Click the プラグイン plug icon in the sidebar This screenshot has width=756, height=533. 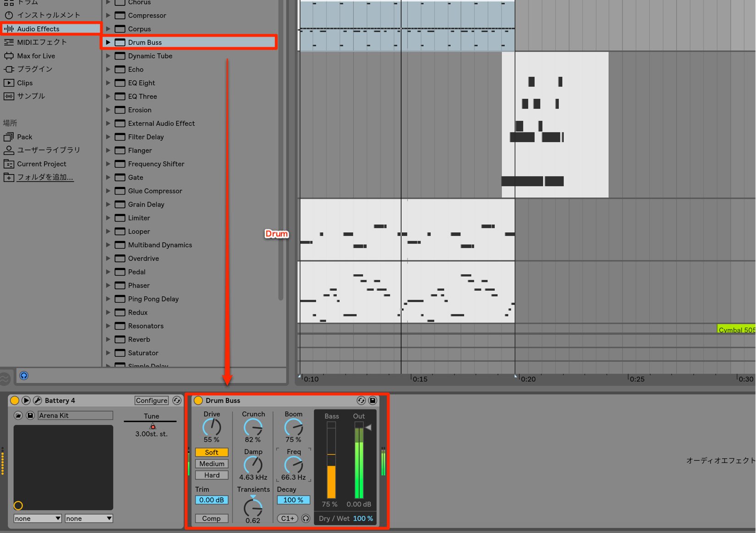[x=9, y=69]
